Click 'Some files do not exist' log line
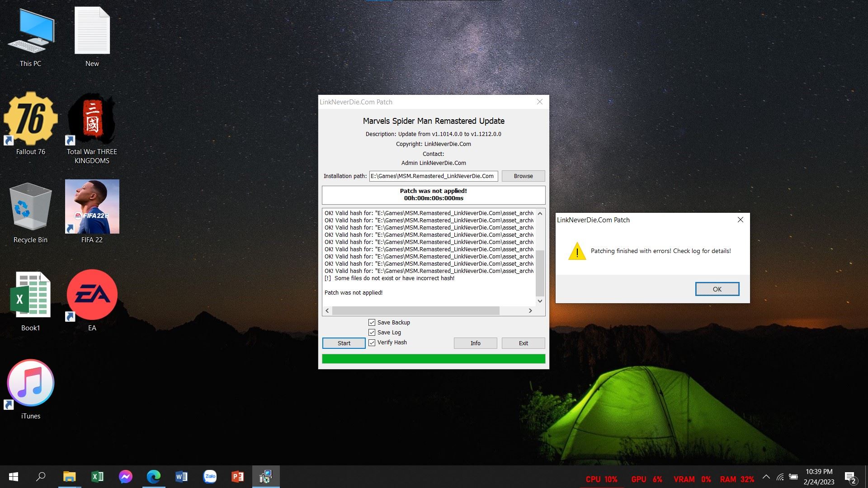Screen dimensions: 868x488 pyautogui.click(x=390, y=278)
